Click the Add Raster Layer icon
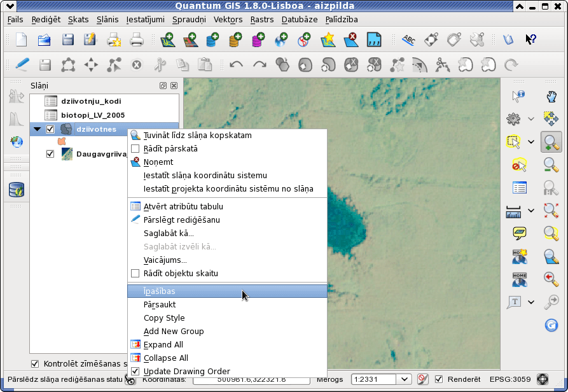The width and height of the screenshot is (568, 392). (x=191, y=39)
